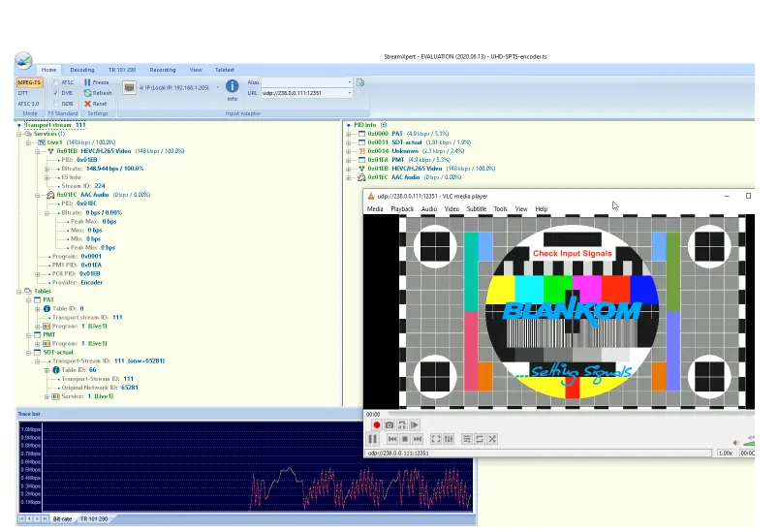Toggle VLC playlist view
The height and width of the screenshot is (532, 779).
click(x=466, y=439)
